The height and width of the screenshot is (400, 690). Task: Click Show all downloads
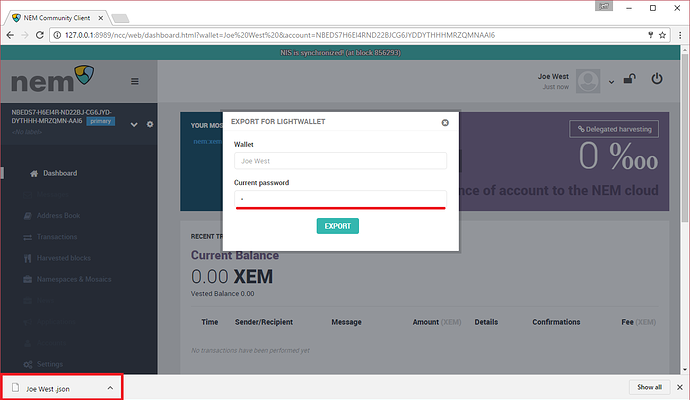tap(650, 387)
